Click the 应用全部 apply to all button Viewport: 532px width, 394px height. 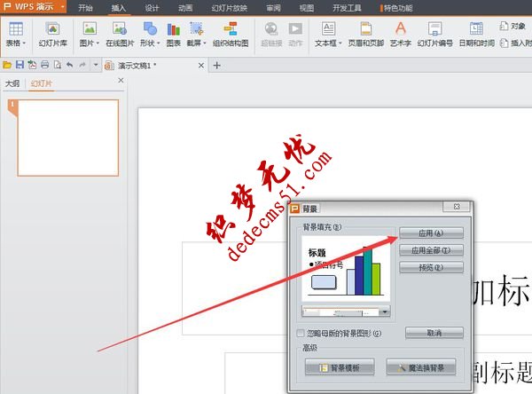click(x=431, y=250)
